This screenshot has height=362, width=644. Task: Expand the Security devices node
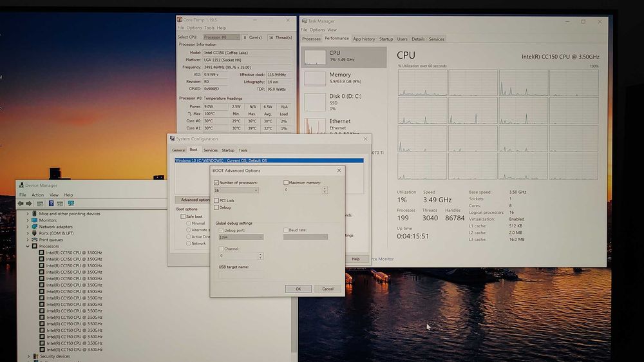tap(28, 356)
